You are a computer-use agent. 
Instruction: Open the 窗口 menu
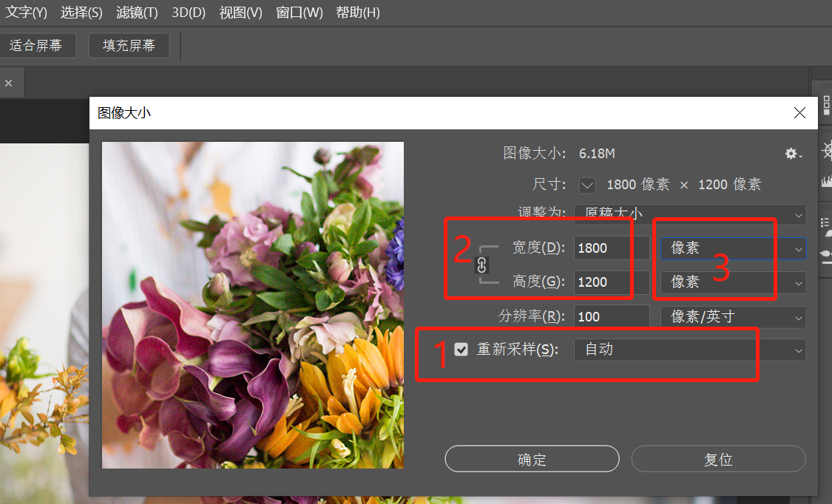pyautogui.click(x=299, y=13)
